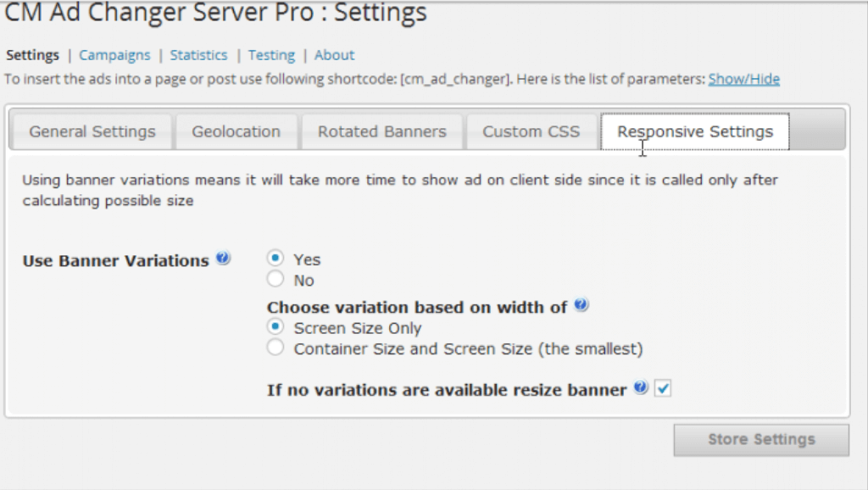Open the Rotated Banners tab
The width and height of the screenshot is (868, 490).
coord(381,131)
